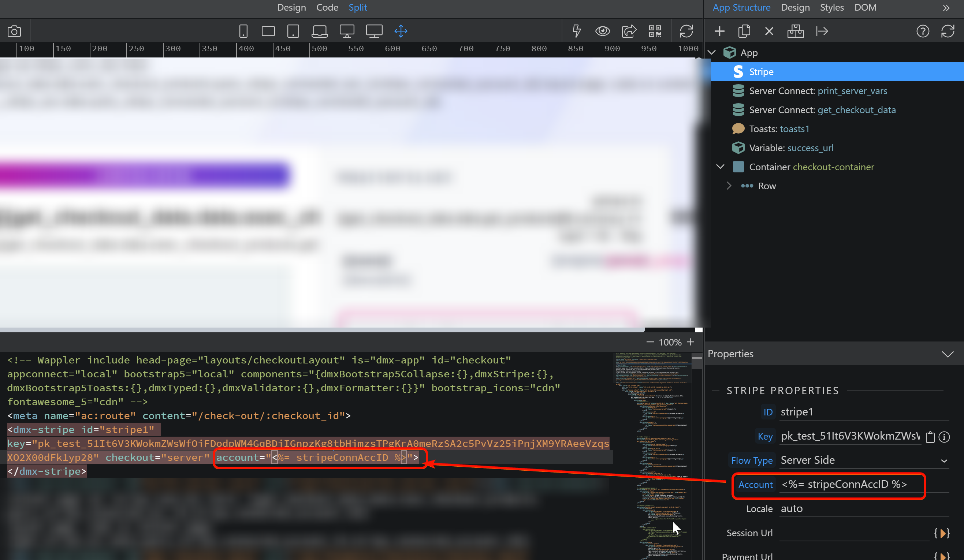
Task: Enable the move/fit-to-screen arrows icon
Action: coord(401,31)
